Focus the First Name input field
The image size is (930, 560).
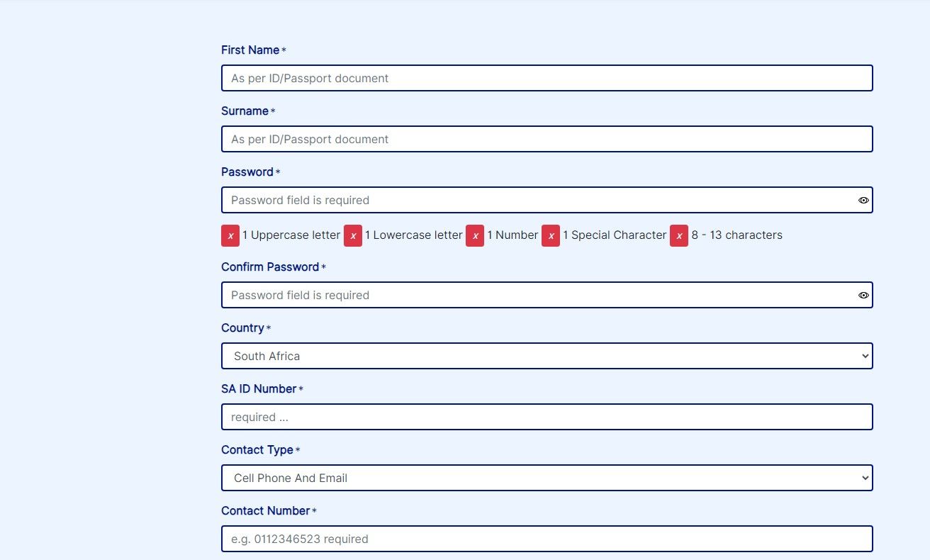547,78
